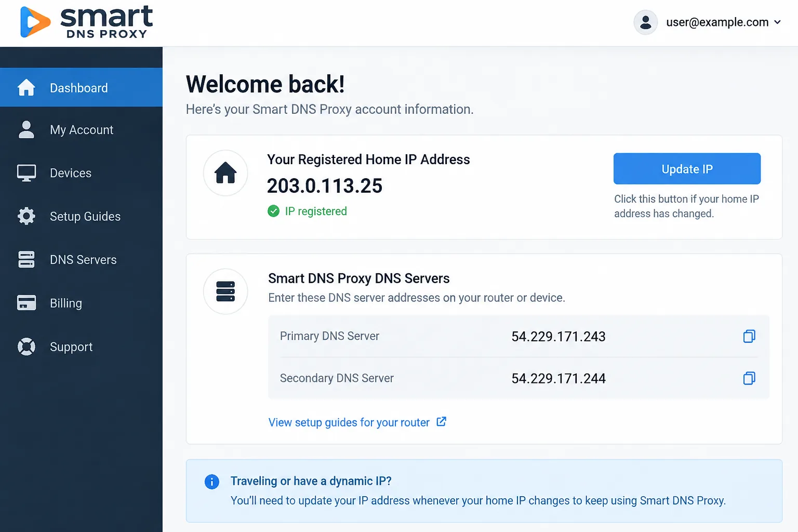Go to My Account
Viewport: 798px width, 532px height.
[x=81, y=130]
